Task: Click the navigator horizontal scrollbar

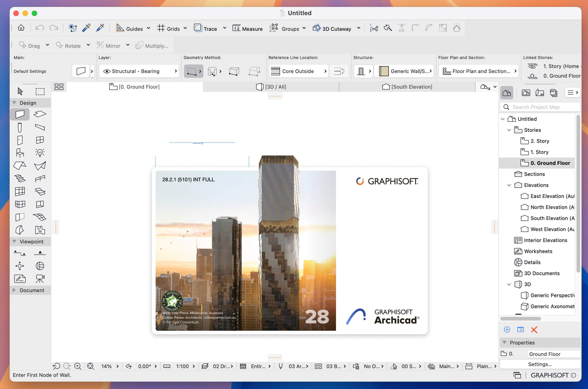Action: pos(520,319)
